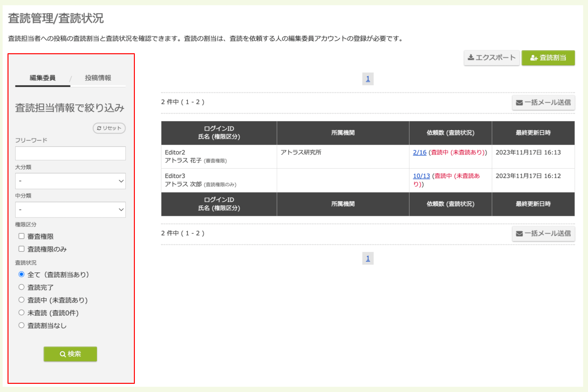The width and height of the screenshot is (588, 392).
Task: Click the envelope icon on top 一括メール送信 button
Action: click(519, 103)
